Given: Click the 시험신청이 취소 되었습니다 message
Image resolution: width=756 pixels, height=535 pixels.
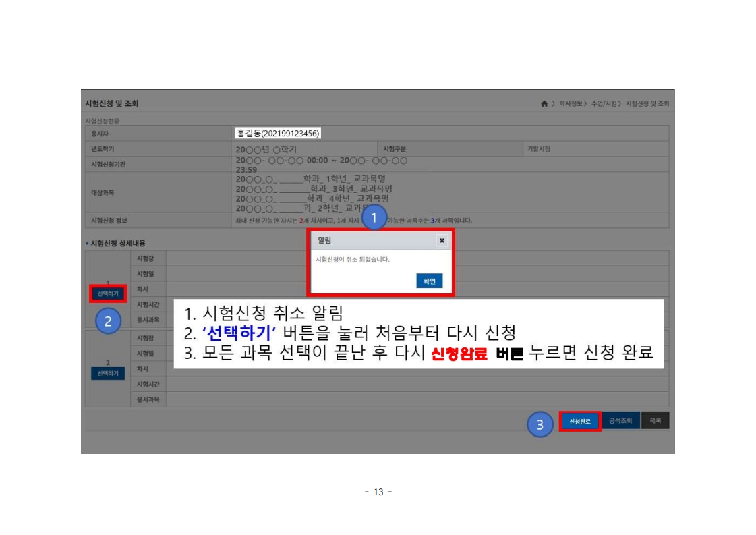Looking at the screenshot, I should 353,260.
